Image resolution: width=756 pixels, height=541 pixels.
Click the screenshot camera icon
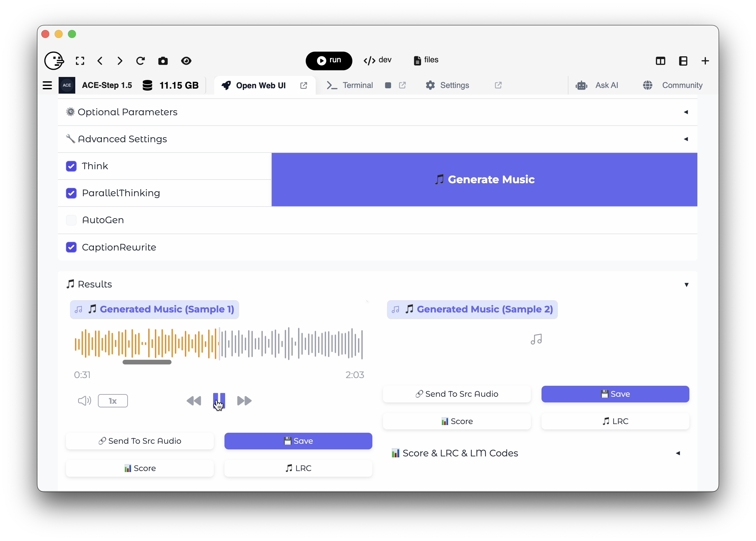point(163,61)
